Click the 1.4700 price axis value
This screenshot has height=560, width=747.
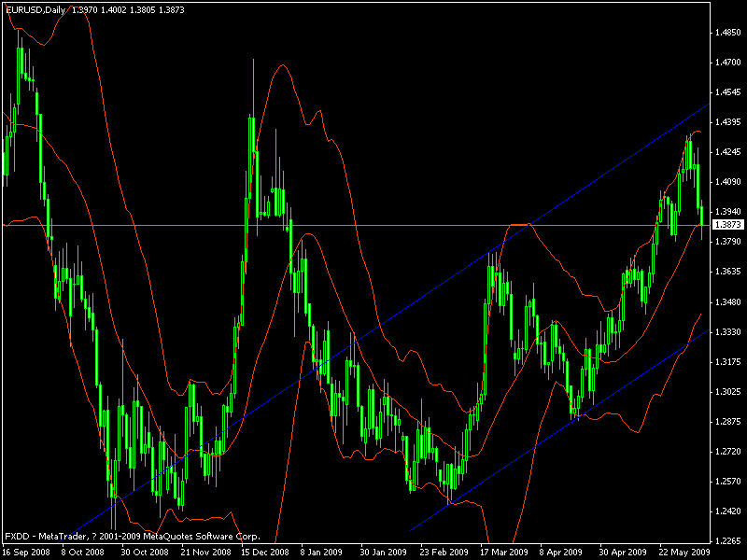click(728, 63)
